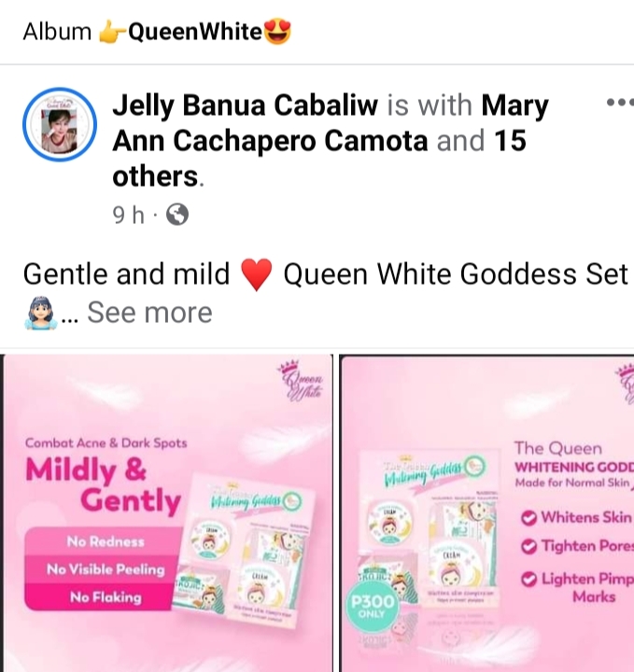This screenshot has height=672, width=634.
Task: Click the Tighten Pores checkmark
Action: [x=529, y=546]
